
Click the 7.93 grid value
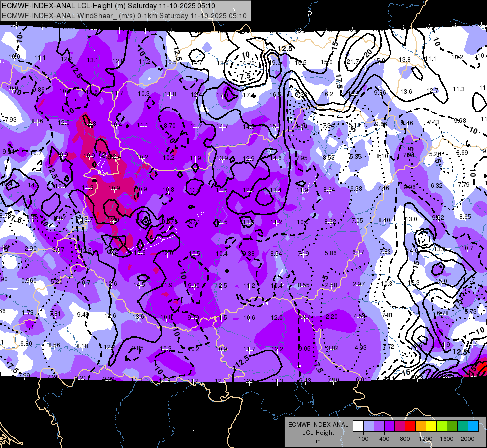click(x=11, y=119)
